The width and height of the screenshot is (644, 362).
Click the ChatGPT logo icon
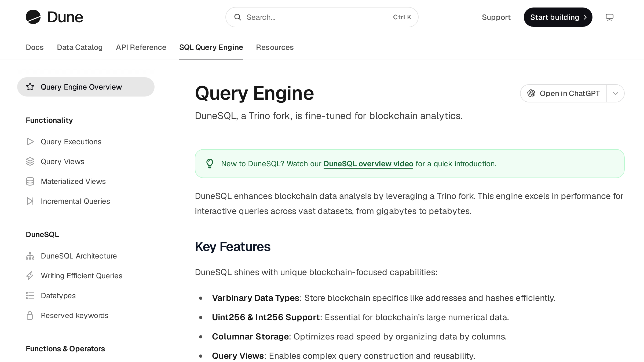click(531, 93)
